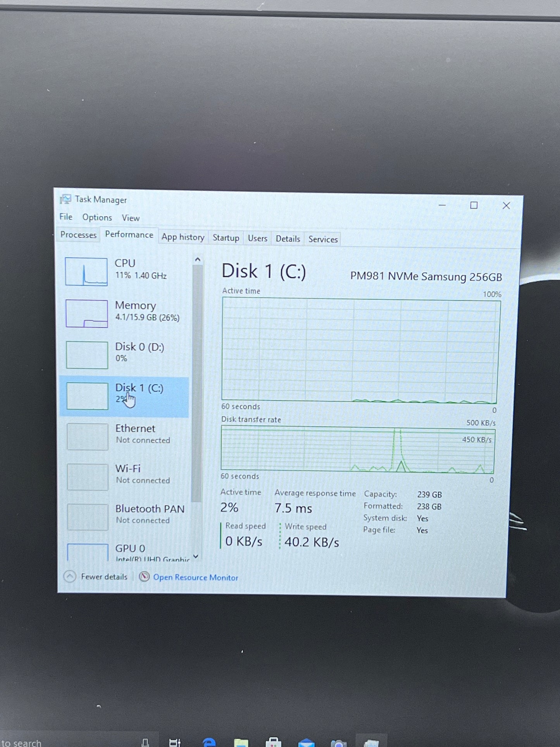Open Microsoft Edge from the taskbar

click(x=209, y=742)
